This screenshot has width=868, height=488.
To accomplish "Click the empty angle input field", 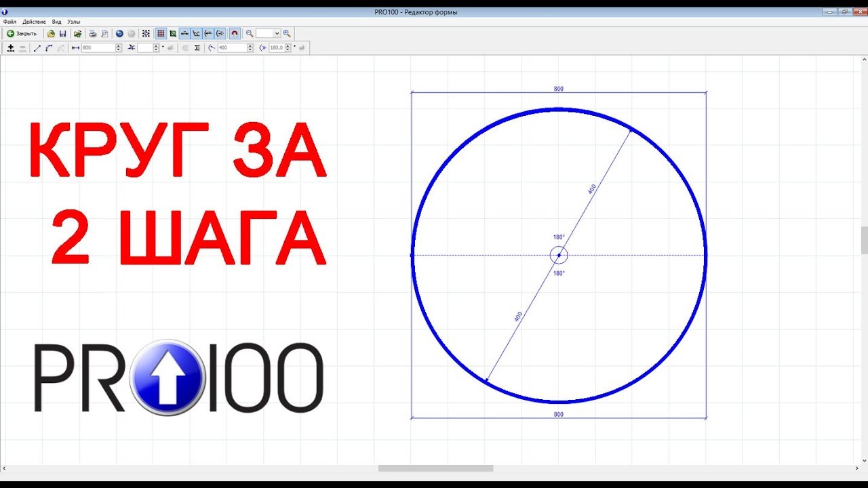I will (x=145, y=48).
